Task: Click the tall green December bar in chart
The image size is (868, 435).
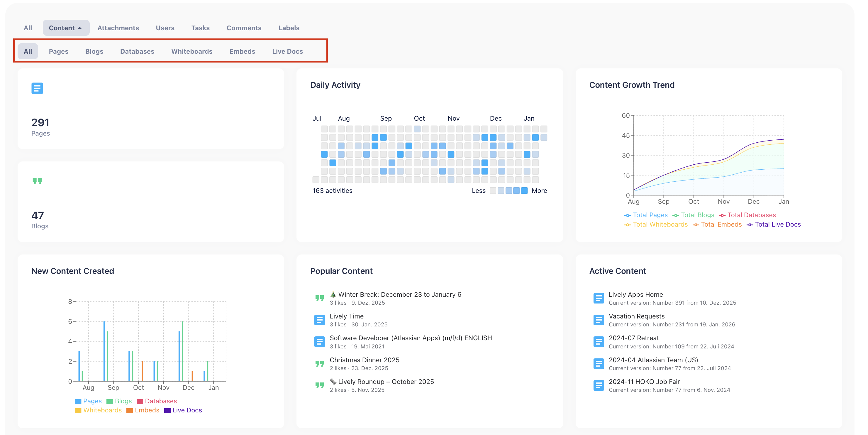Action: point(182,351)
